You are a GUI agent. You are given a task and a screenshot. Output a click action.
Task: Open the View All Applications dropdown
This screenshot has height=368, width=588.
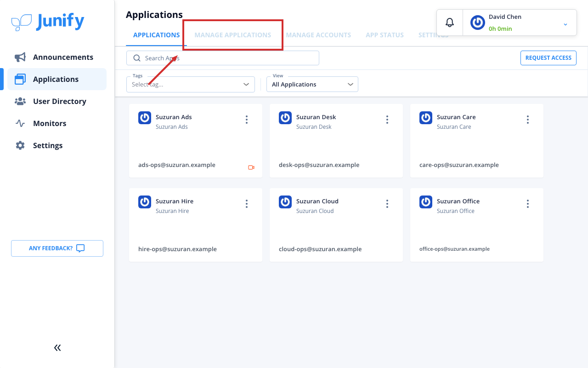click(312, 84)
